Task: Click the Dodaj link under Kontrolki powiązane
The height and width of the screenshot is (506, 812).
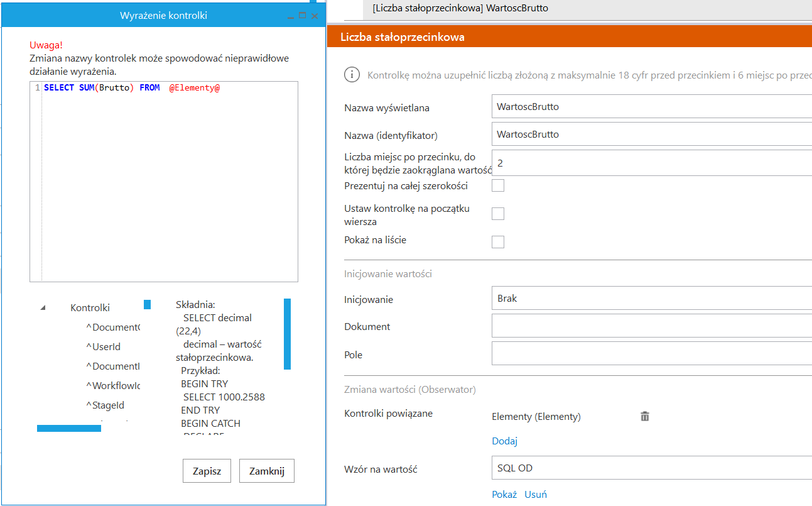Action: click(504, 441)
